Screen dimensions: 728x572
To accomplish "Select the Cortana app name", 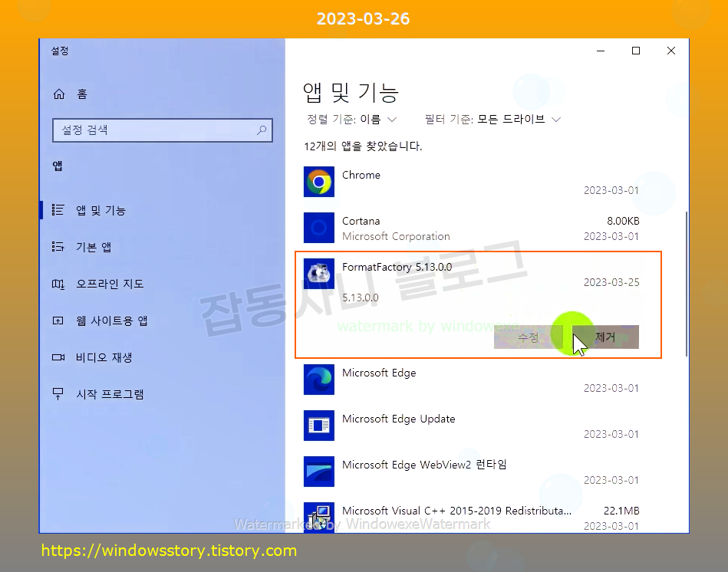I will click(x=361, y=221).
